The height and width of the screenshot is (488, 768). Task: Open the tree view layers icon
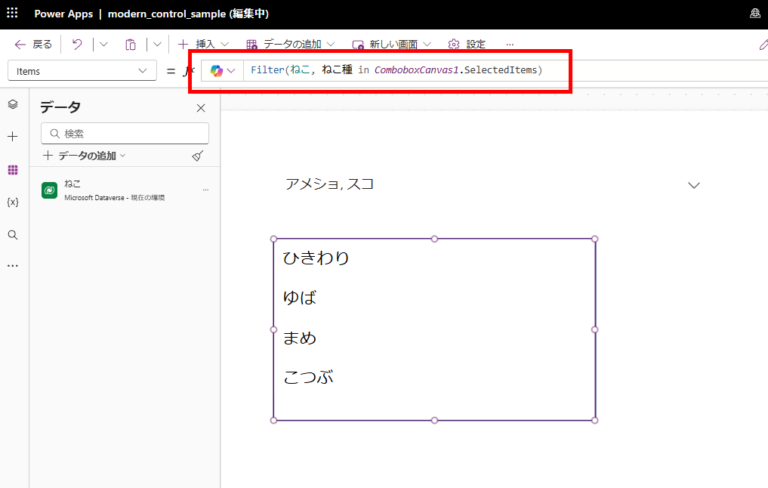click(x=12, y=104)
